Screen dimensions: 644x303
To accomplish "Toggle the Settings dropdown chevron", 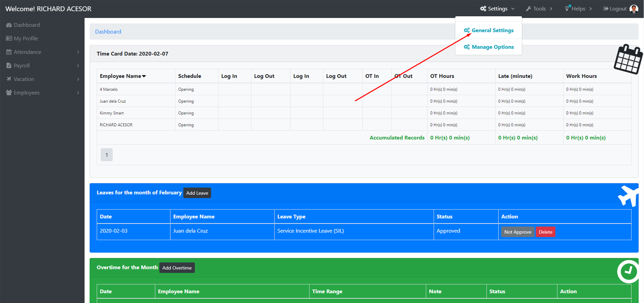I will click(x=513, y=9).
